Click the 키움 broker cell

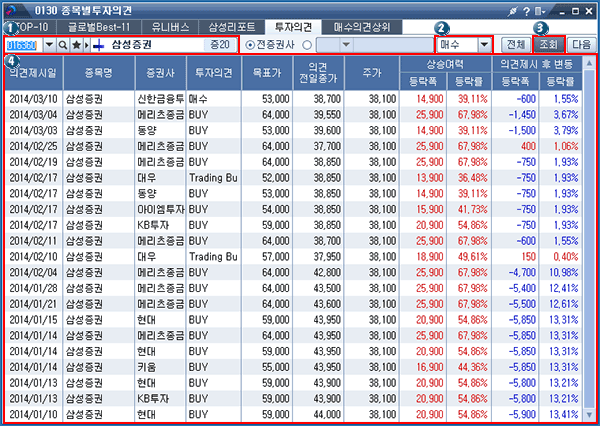[160, 367]
